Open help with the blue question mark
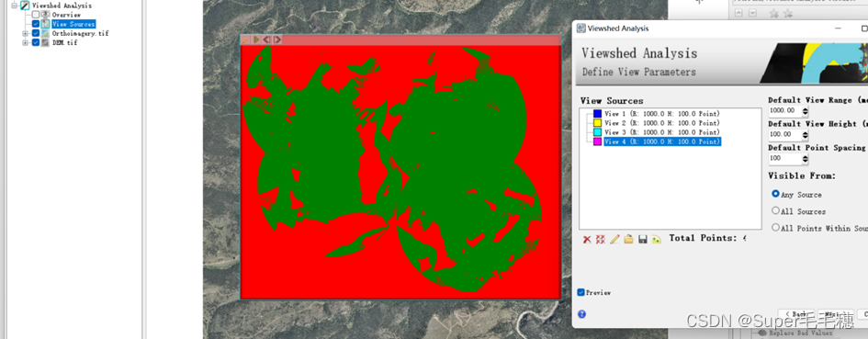 coord(581,314)
